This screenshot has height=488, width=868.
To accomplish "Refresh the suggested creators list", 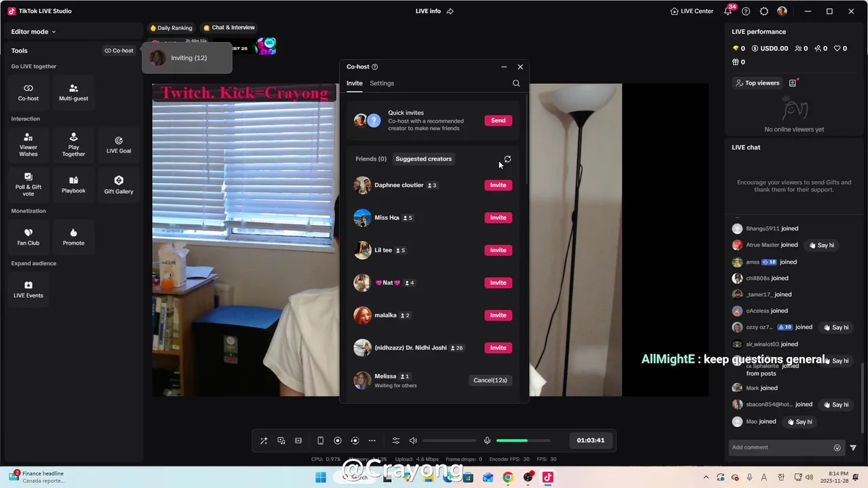I will point(507,159).
